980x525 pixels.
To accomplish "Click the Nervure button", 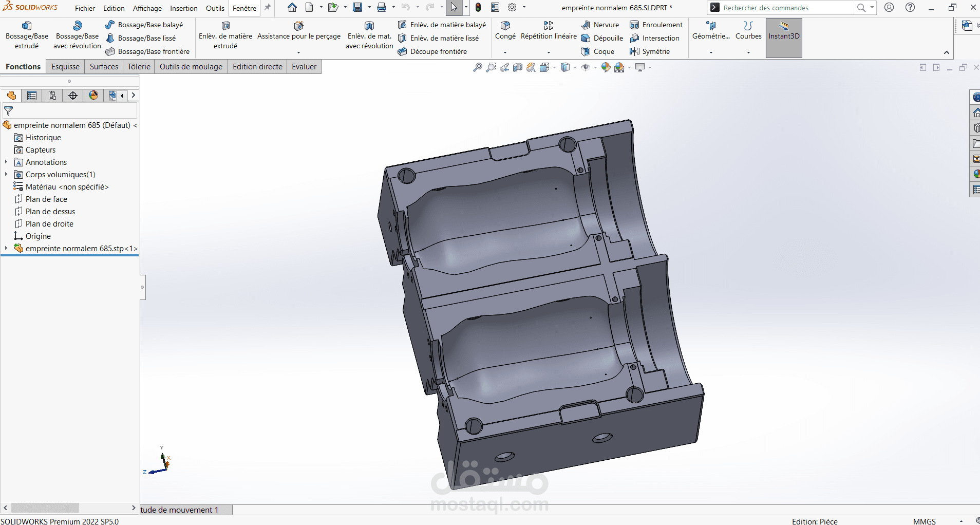I will (x=600, y=25).
